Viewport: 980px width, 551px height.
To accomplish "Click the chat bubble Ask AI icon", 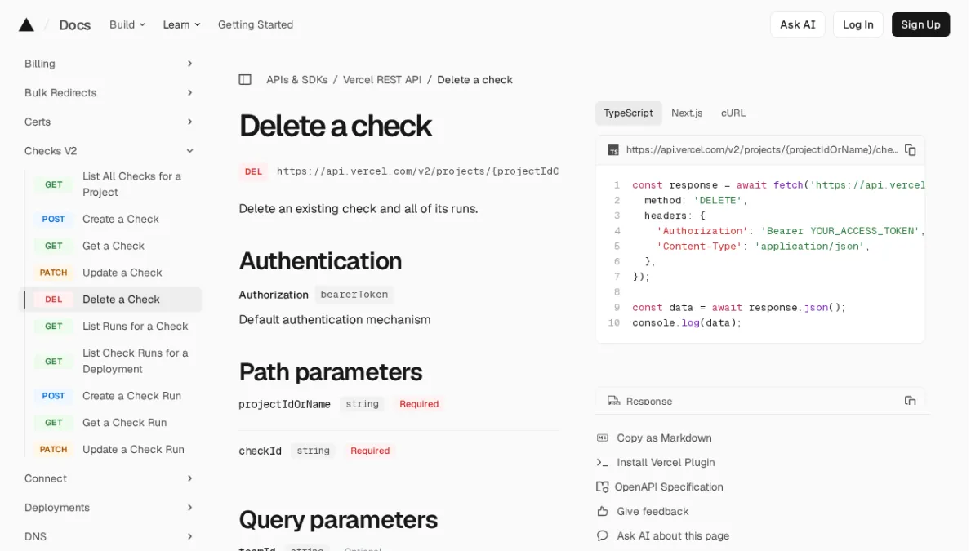I will pos(603,536).
